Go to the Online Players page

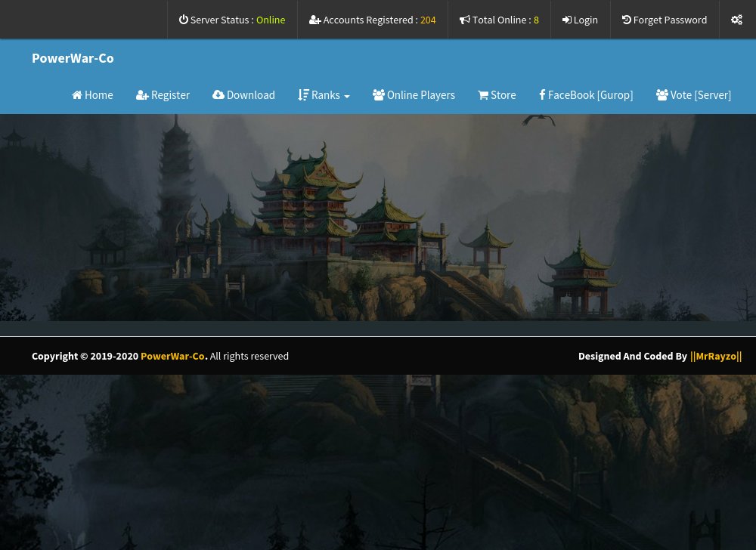(x=420, y=95)
